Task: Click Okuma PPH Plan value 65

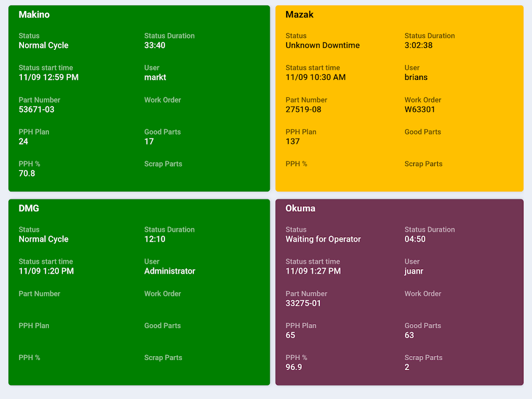Action: (x=290, y=335)
